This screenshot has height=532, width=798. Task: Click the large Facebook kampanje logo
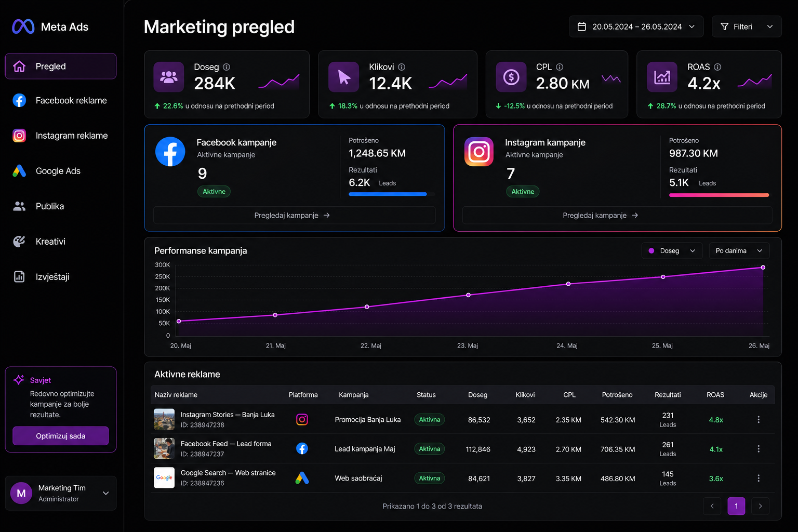pyautogui.click(x=170, y=152)
